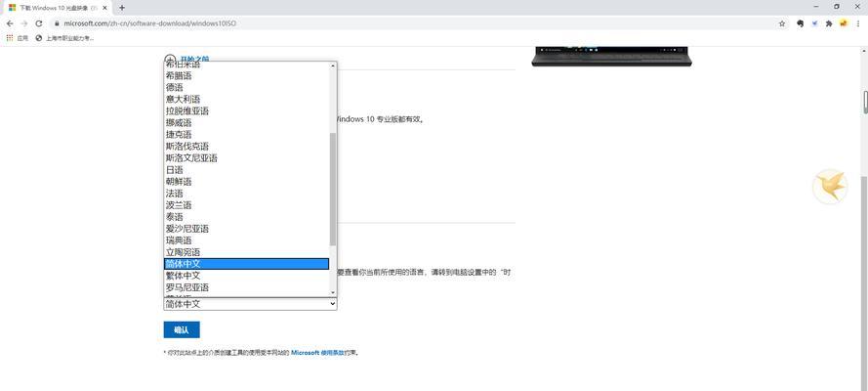The height and width of the screenshot is (391, 868).
Task: Open the Chrome three-dot menu
Action: point(857,23)
